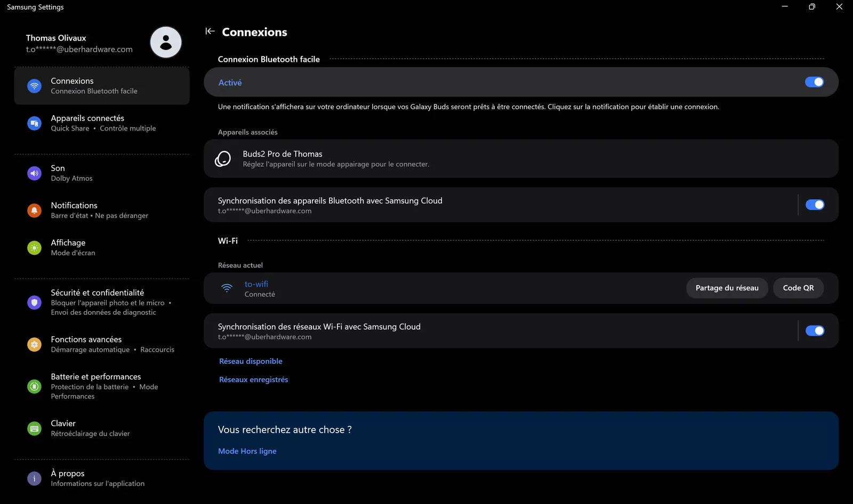Toggle Wi-Fi networks sync with Samsung Cloud

click(815, 331)
